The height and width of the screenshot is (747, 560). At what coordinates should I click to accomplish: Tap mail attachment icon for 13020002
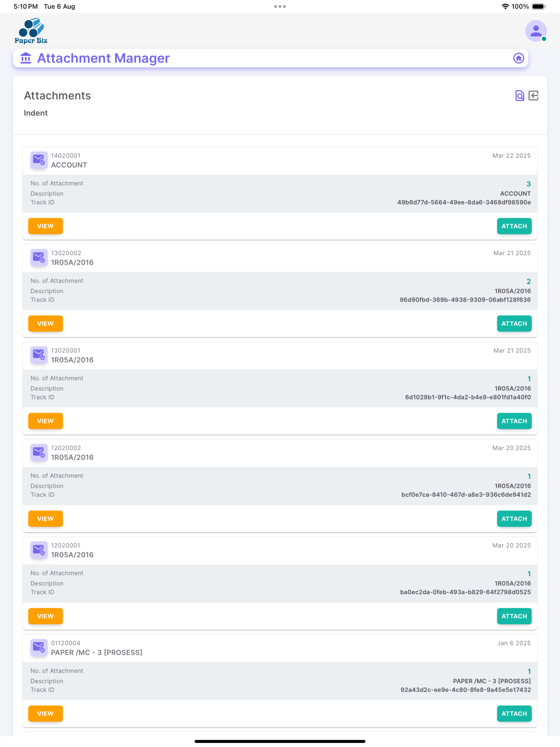[39, 258]
